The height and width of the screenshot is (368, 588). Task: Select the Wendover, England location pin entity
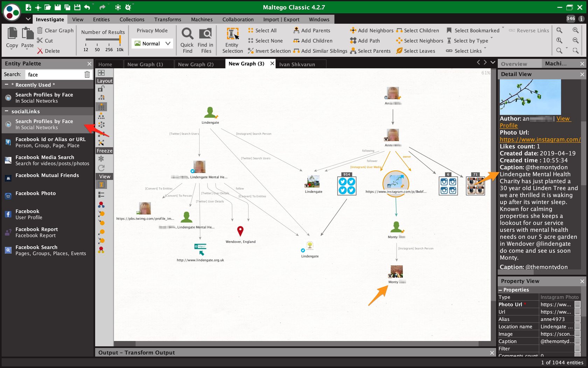240,231
